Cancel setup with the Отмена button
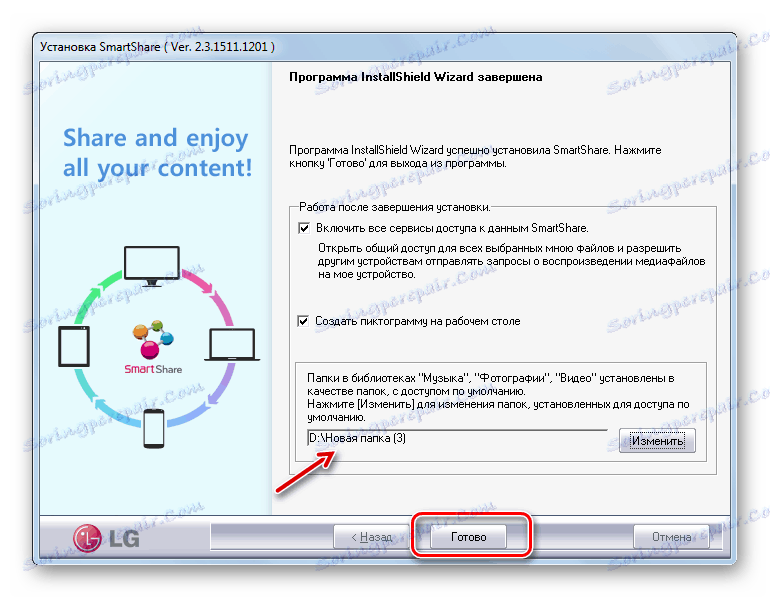 pos(671,537)
